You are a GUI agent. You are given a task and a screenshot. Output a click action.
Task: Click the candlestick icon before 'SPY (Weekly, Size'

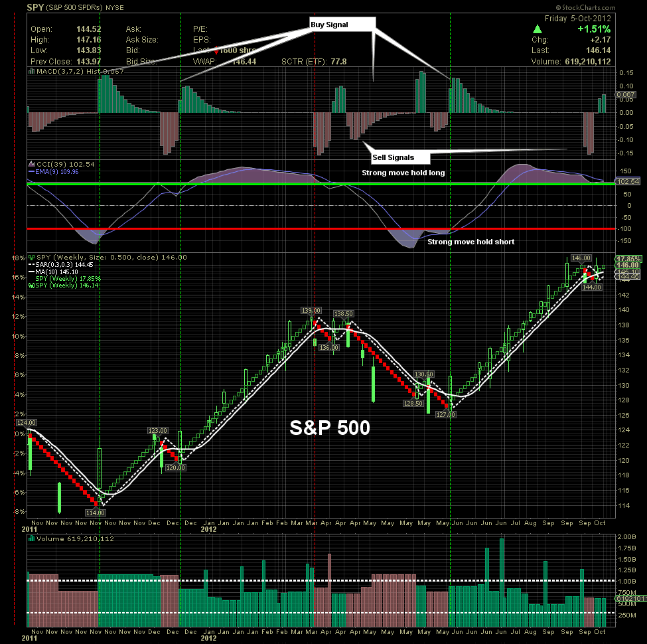(31, 257)
